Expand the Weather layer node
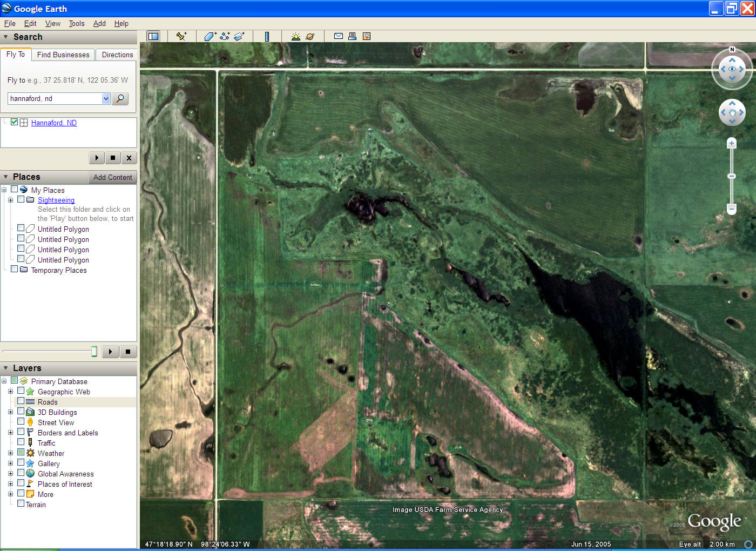This screenshot has width=756, height=551. pos(10,453)
